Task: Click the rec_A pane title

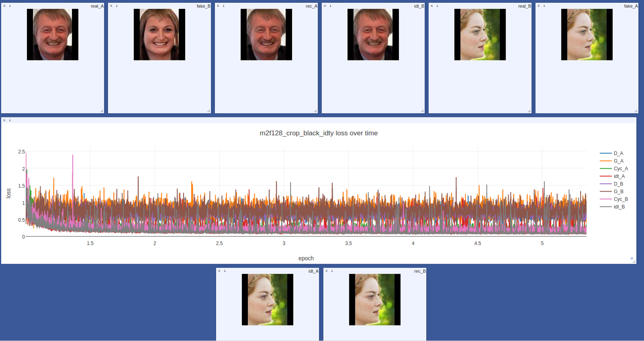Action: click(311, 6)
